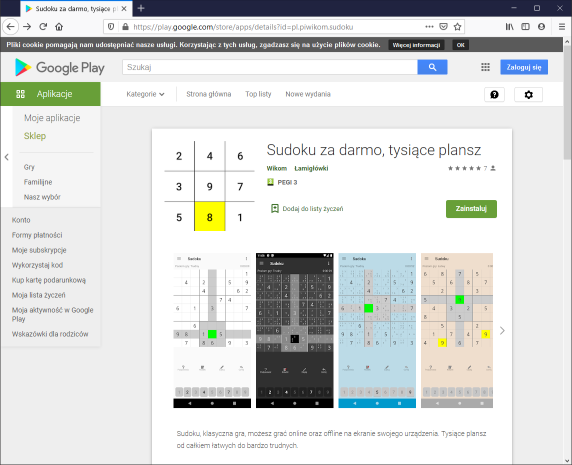Click the blue search magnifier button
Viewport: 572px width, 465px height.
tap(432, 67)
